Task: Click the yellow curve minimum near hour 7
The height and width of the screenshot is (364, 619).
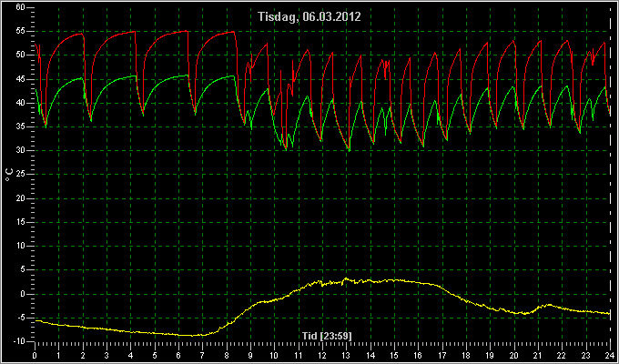Action: pyautogui.click(x=191, y=336)
